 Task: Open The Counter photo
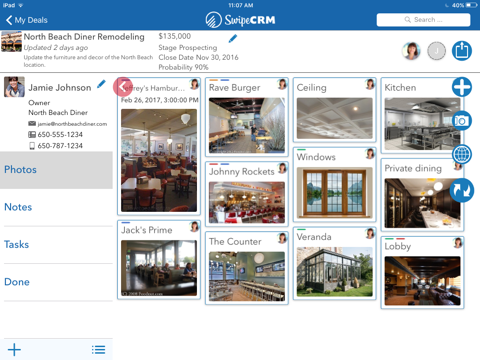[247, 276]
